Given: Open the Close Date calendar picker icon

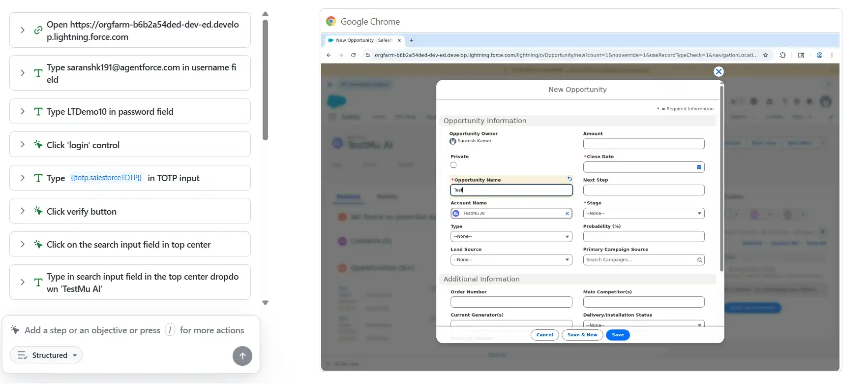Looking at the screenshot, I should [x=699, y=167].
